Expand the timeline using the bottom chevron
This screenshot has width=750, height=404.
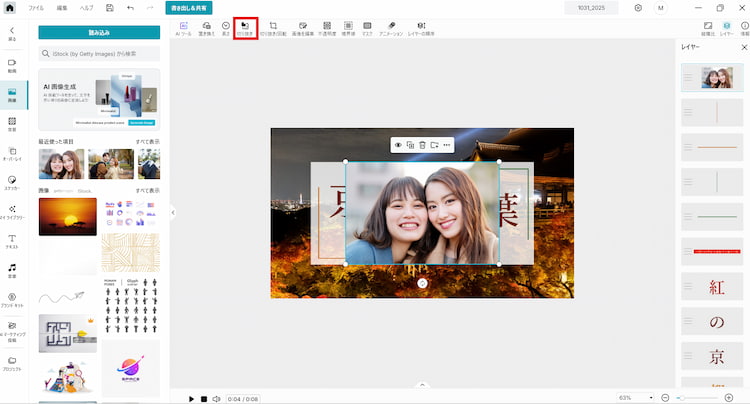(422, 385)
